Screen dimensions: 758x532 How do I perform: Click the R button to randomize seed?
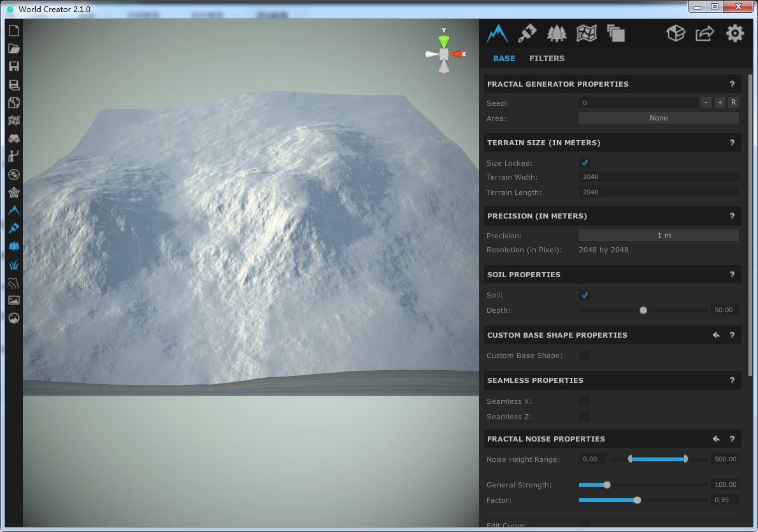[x=733, y=103]
